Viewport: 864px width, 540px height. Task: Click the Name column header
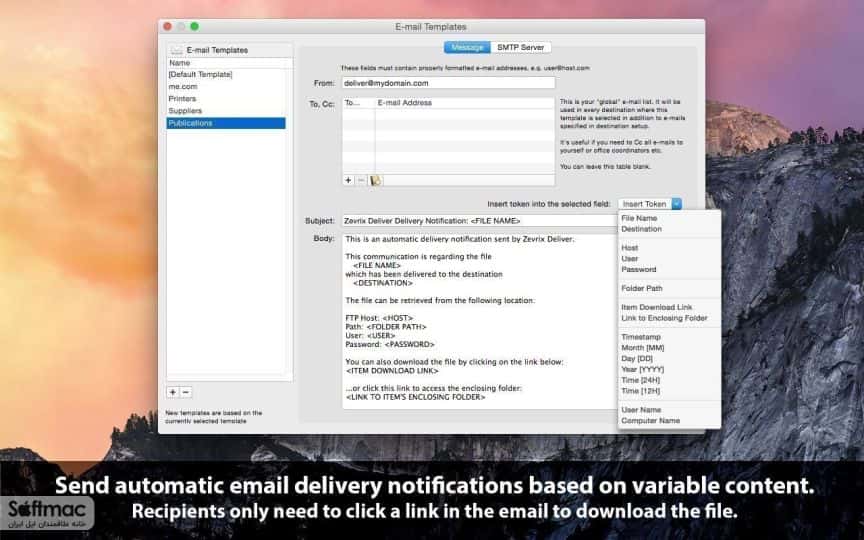tap(229, 63)
